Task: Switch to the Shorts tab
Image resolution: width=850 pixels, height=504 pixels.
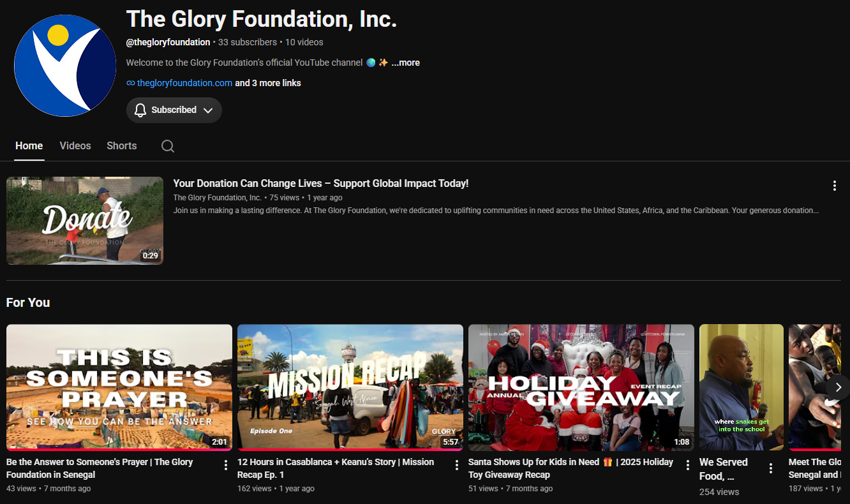Action: 122,145
